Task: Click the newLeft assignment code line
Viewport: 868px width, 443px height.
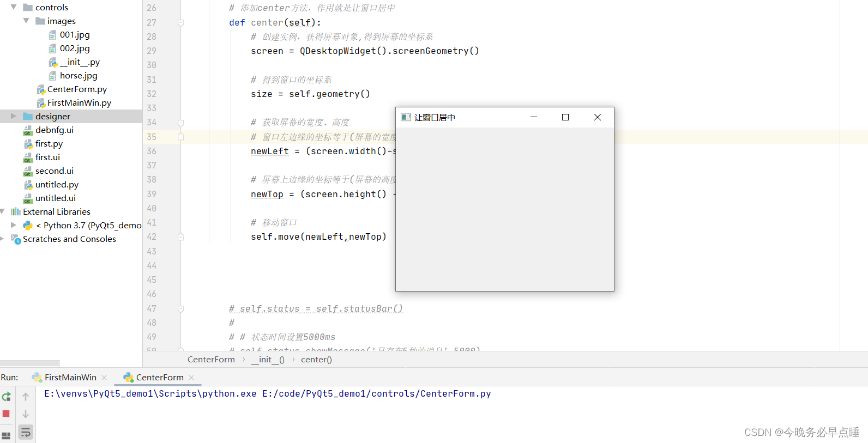Action: 323,151
